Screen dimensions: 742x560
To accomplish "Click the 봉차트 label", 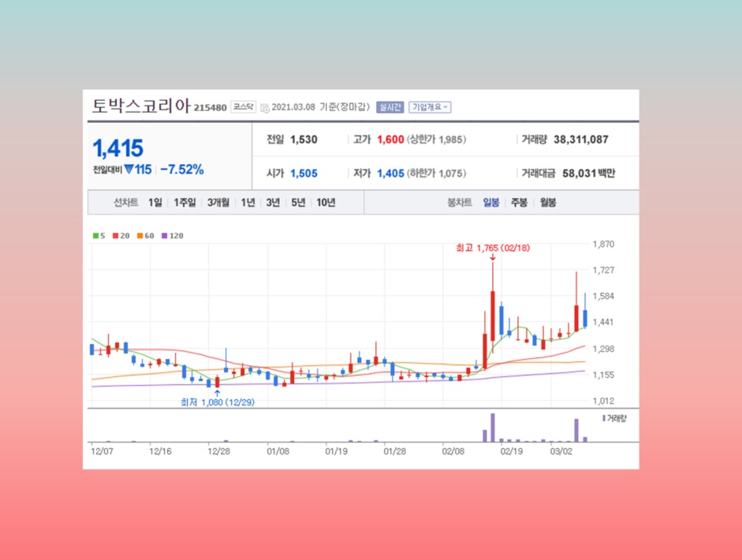I will click(460, 203).
